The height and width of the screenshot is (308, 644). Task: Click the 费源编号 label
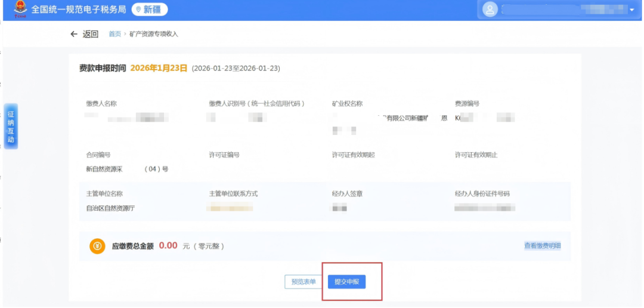[x=467, y=104]
